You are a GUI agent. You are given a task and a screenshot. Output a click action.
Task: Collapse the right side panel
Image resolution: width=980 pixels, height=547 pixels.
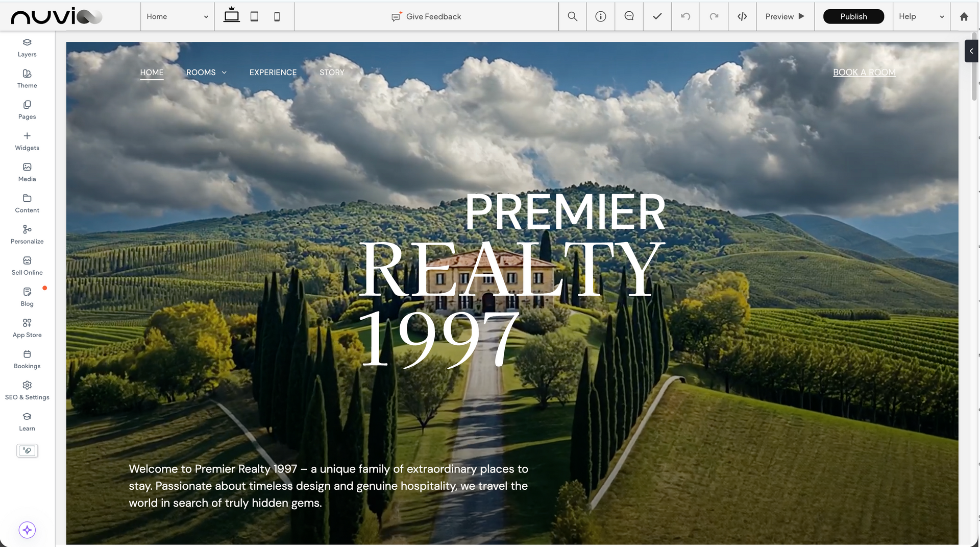(971, 51)
